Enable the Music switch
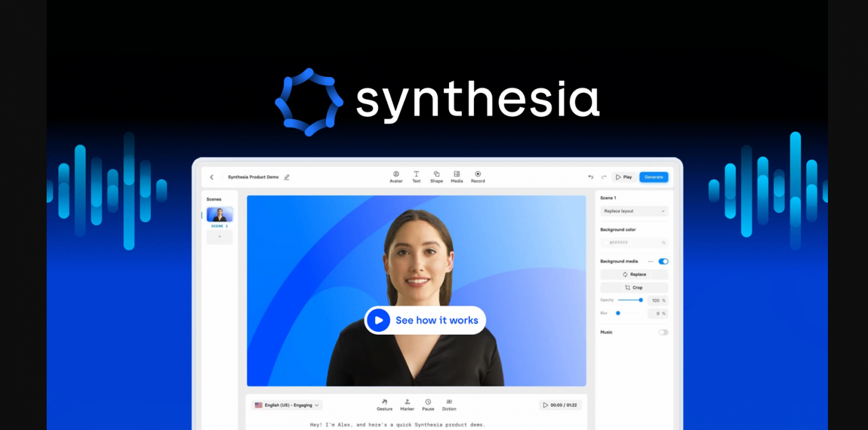Screen dimensions: 868x430 pos(663,333)
